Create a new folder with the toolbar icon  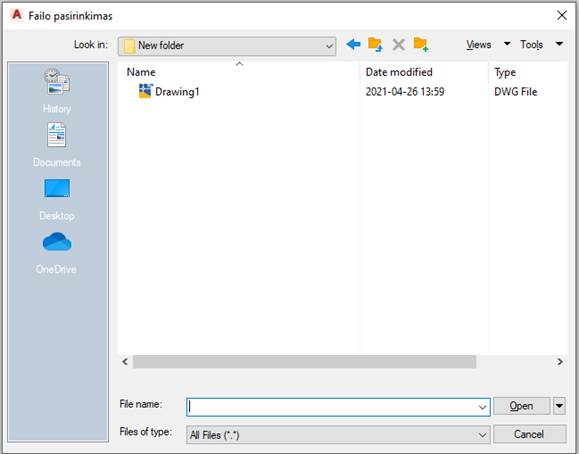click(x=421, y=44)
